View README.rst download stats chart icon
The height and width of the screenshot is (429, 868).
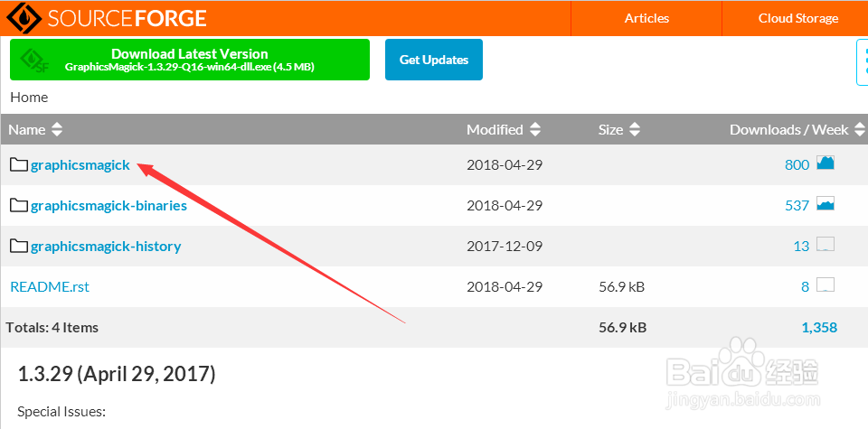pos(826,285)
